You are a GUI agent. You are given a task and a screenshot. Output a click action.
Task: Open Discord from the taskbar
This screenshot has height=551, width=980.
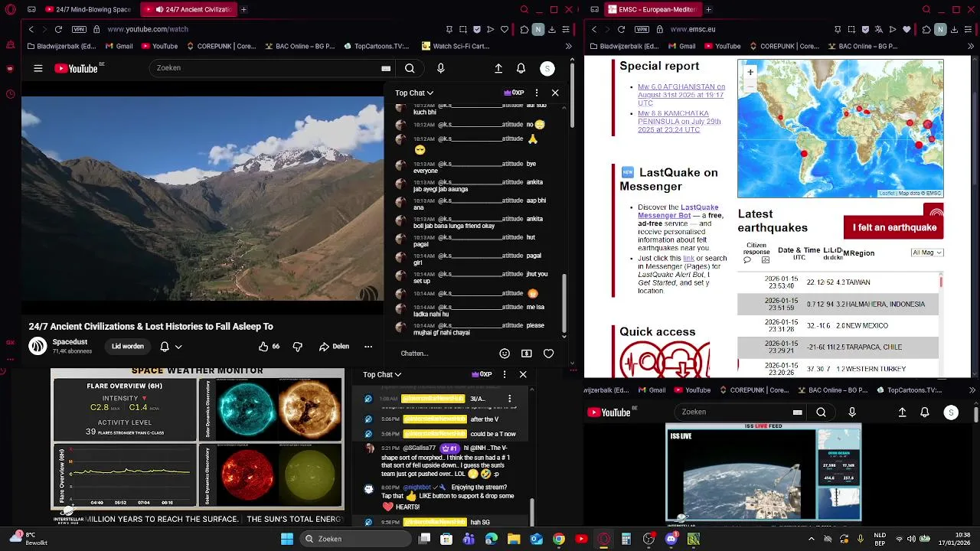[x=671, y=539]
